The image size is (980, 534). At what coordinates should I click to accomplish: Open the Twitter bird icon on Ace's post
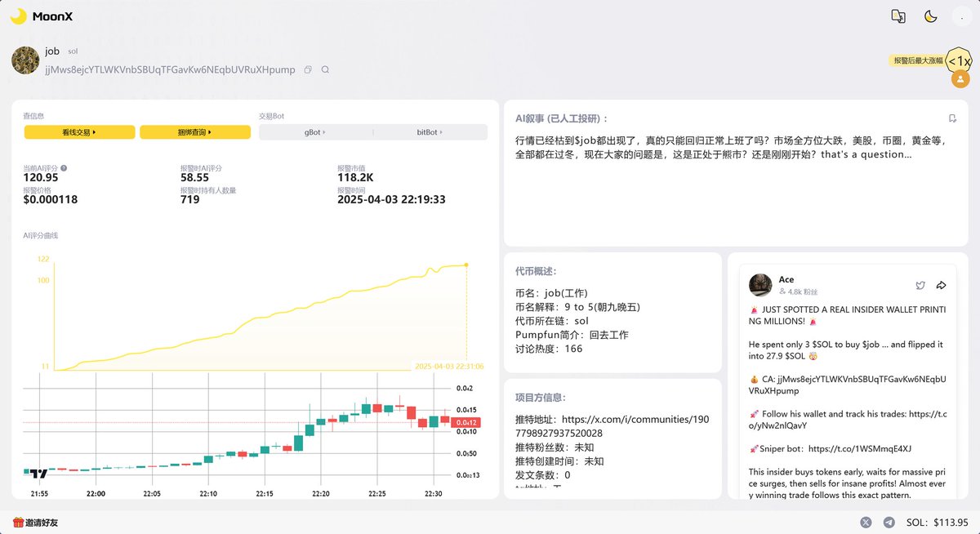click(x=920, y=285)
